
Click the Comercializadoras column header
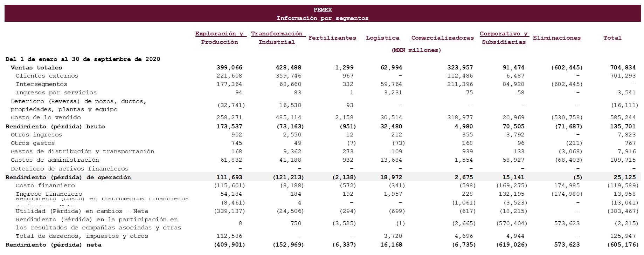(x=442, y=38)
